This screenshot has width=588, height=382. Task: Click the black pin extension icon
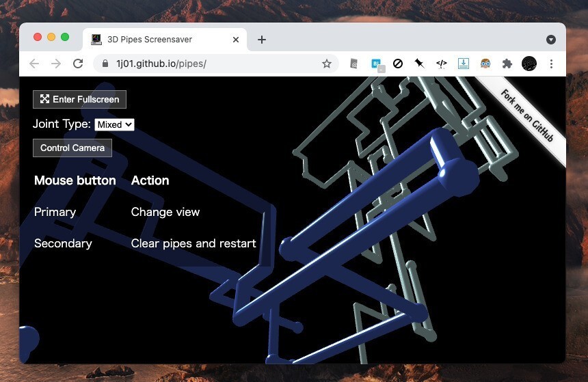419,64
